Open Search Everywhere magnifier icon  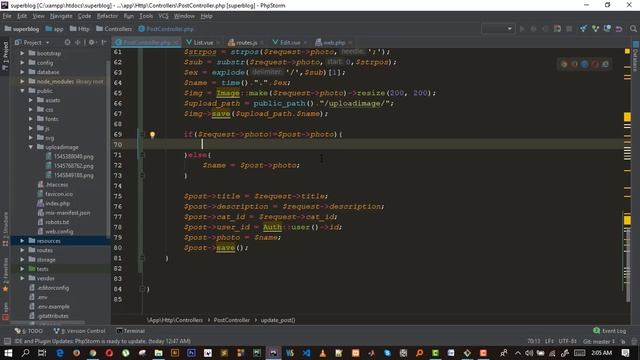pos(633,29)
